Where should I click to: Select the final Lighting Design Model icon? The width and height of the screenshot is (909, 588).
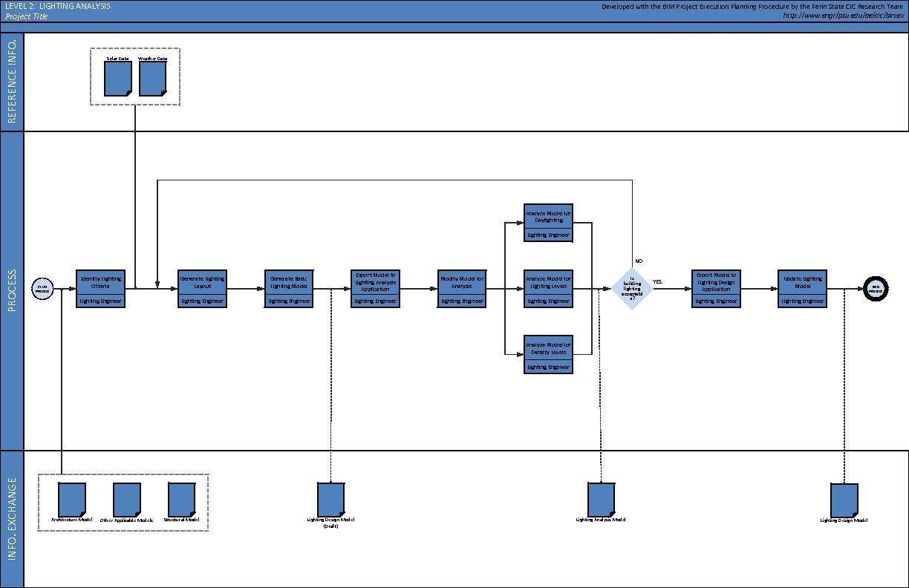pyautogui.click(x=844, y=500)
